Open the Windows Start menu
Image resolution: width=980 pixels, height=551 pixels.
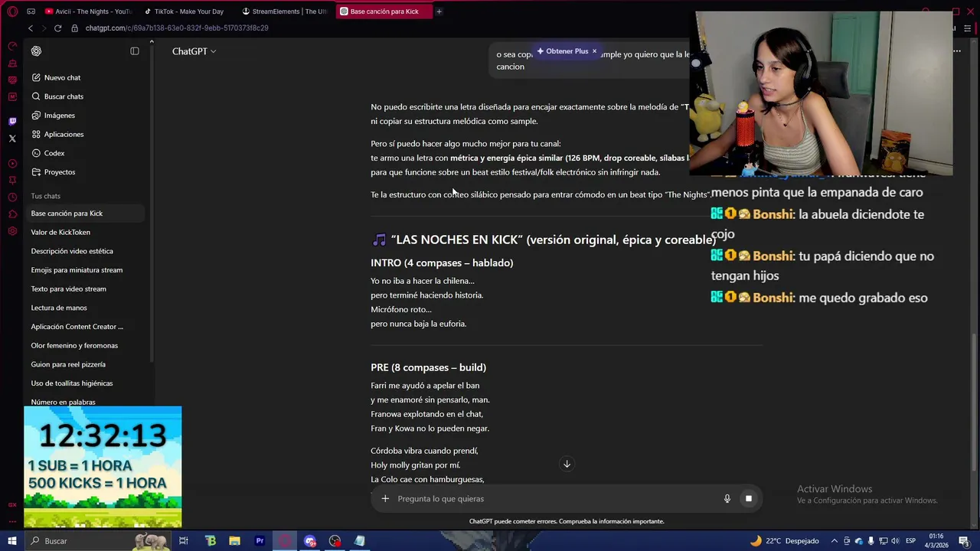tap(12, 541)
